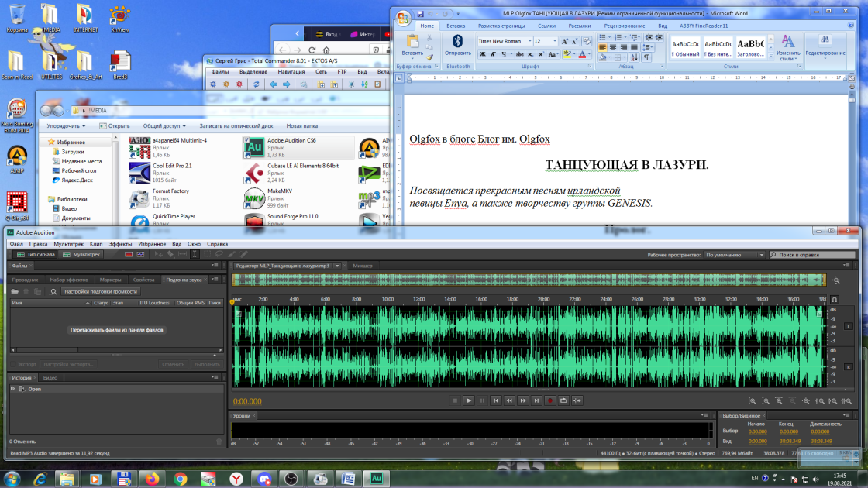
Task: Open the Видео tab next to История
Action: tap(50, 378)
